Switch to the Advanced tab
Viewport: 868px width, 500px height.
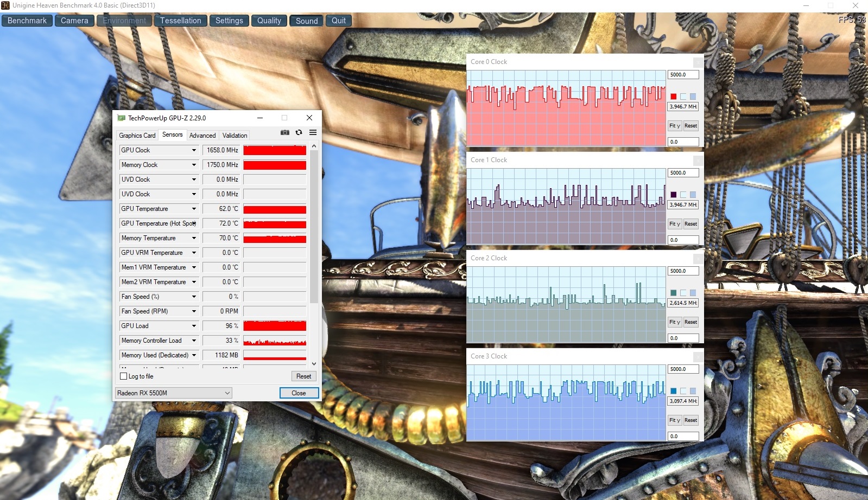(x=202, y=136)
